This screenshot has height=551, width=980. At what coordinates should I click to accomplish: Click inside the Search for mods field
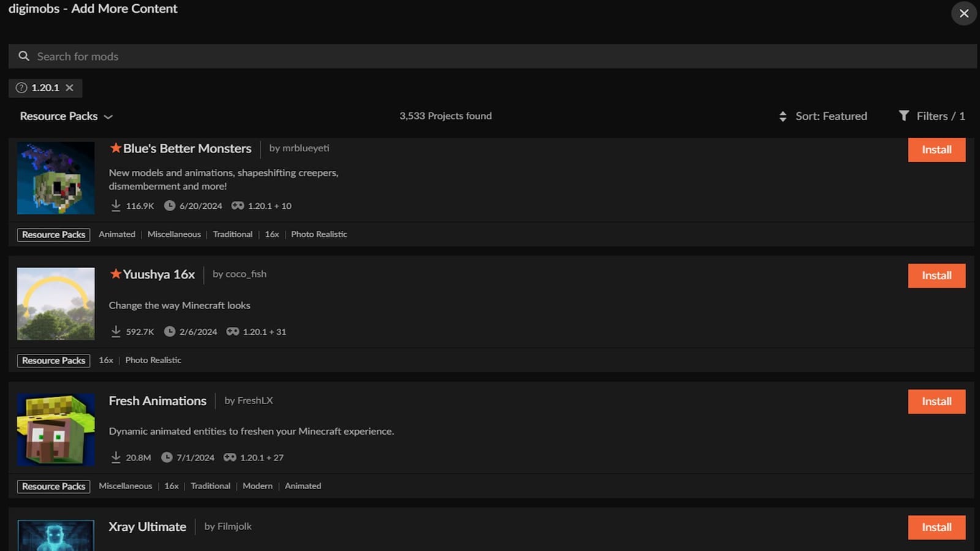click(184, 56)
